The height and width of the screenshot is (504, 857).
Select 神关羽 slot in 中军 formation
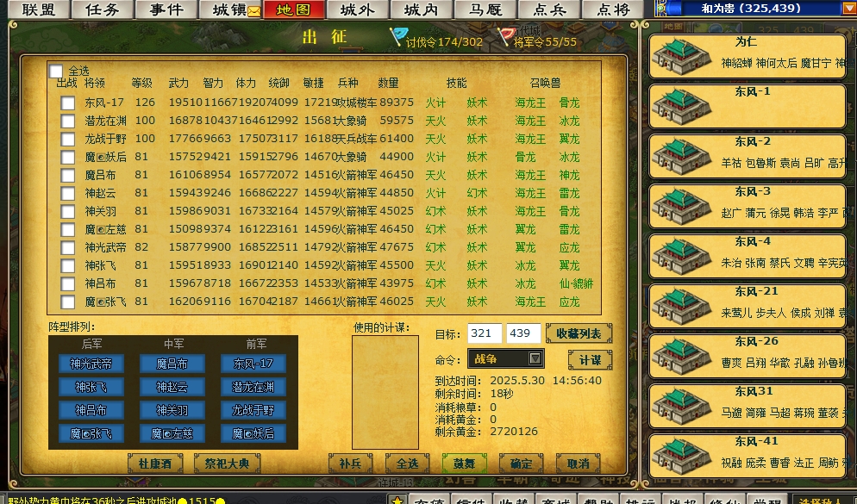coord(172,410)
